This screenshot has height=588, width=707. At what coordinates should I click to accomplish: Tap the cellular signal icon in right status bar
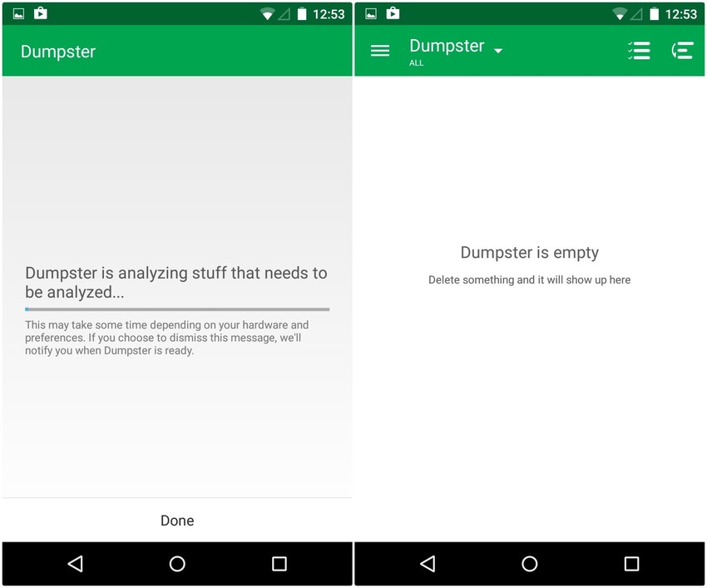[636, 14]
